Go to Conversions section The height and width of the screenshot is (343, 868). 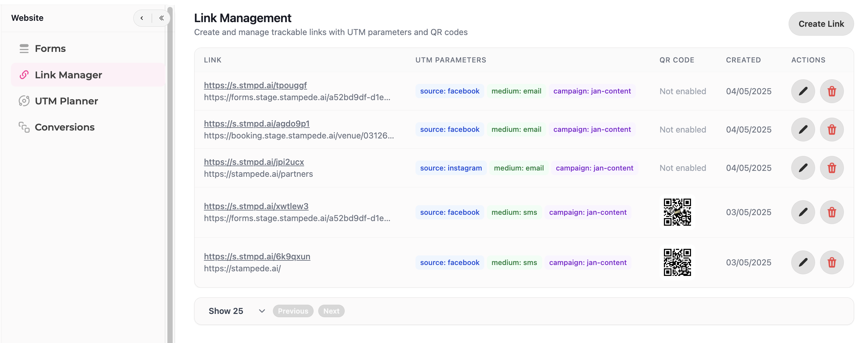[88, 127]
